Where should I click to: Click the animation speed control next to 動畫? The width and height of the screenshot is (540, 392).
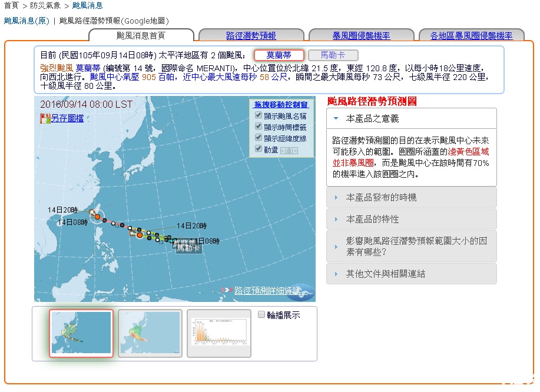(289, 150)
